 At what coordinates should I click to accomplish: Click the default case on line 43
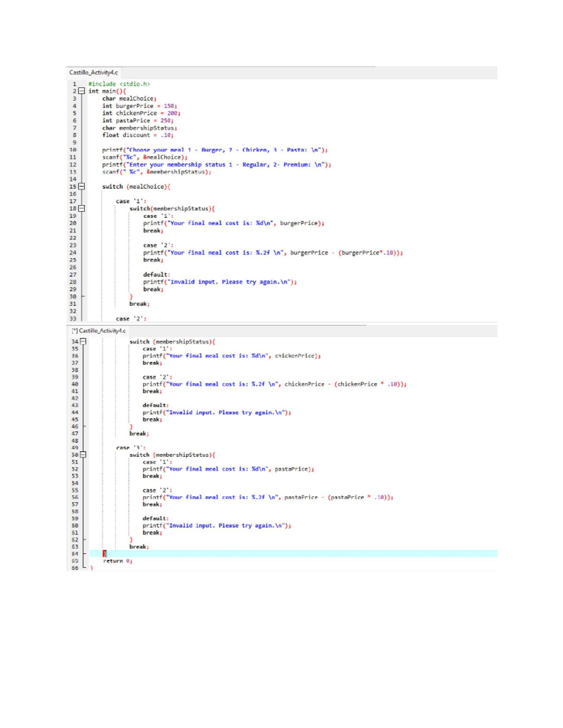154,405
